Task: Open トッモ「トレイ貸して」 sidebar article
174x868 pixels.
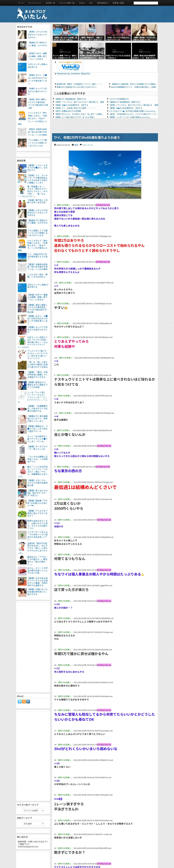Action: (x=33, y=397)
